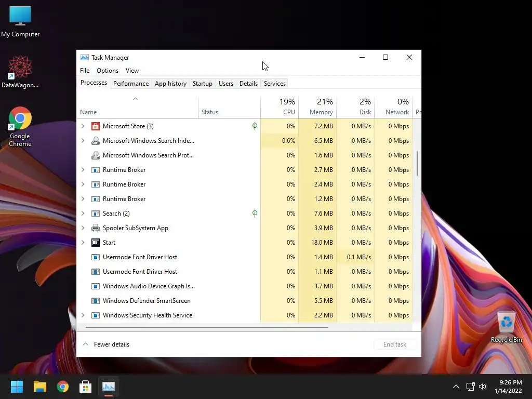This screenshot has width=532, height=399.
Task: Open Google Chrome desktop shortcut
Action: (x=20, y=127)
